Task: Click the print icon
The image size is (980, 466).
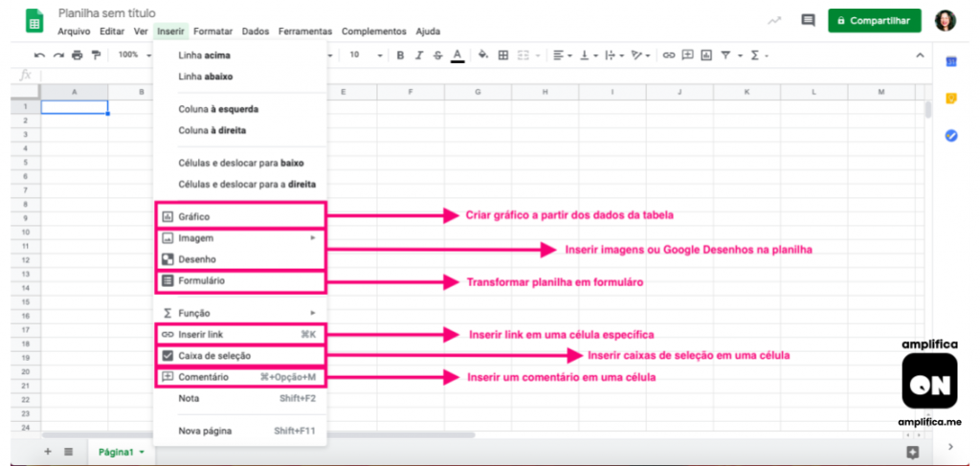Action: coord(77,55)
